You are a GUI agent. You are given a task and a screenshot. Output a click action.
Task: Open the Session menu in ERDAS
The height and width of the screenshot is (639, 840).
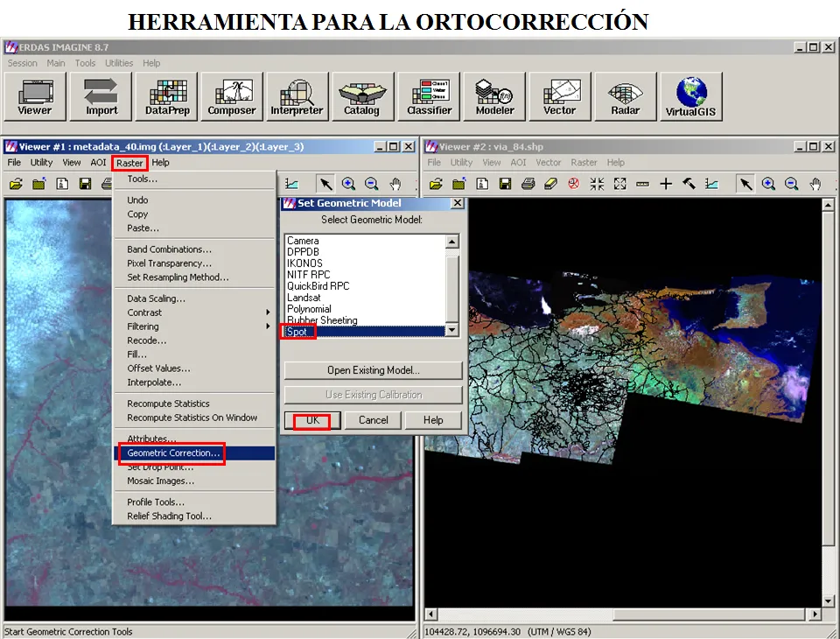[x=23, y=63]
